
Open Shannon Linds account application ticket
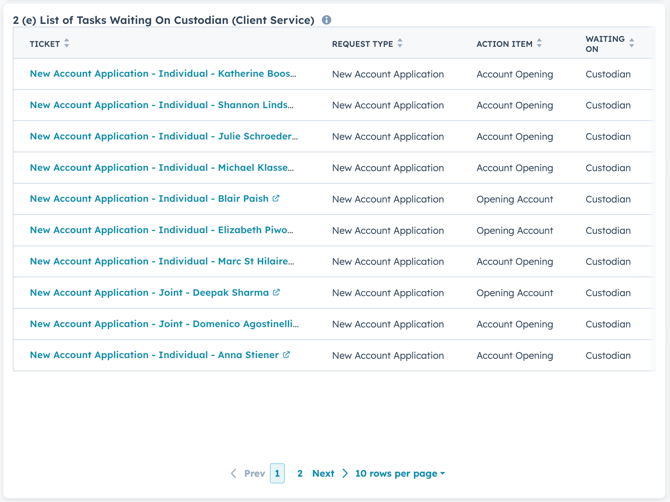click(x=162, y=105)
